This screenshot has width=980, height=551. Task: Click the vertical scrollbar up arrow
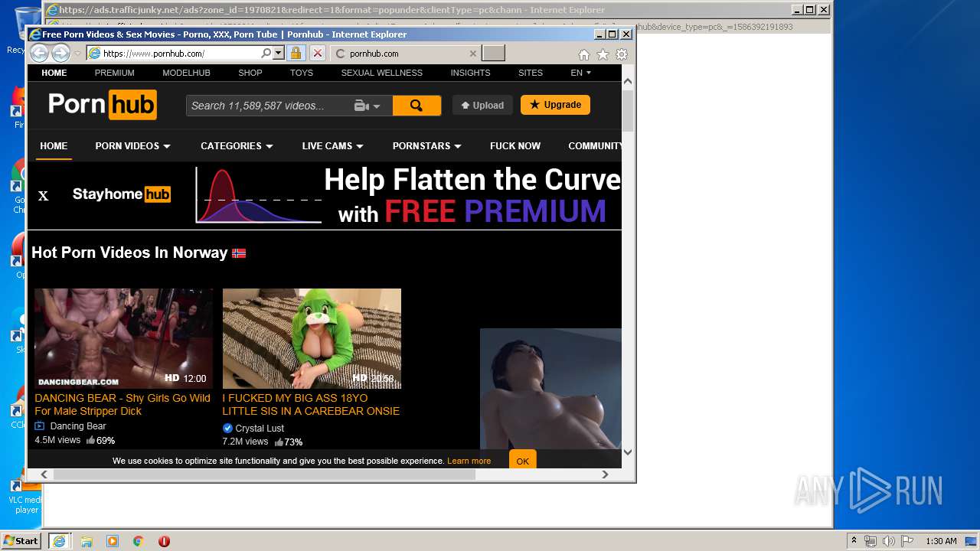[x=628, y=81]
